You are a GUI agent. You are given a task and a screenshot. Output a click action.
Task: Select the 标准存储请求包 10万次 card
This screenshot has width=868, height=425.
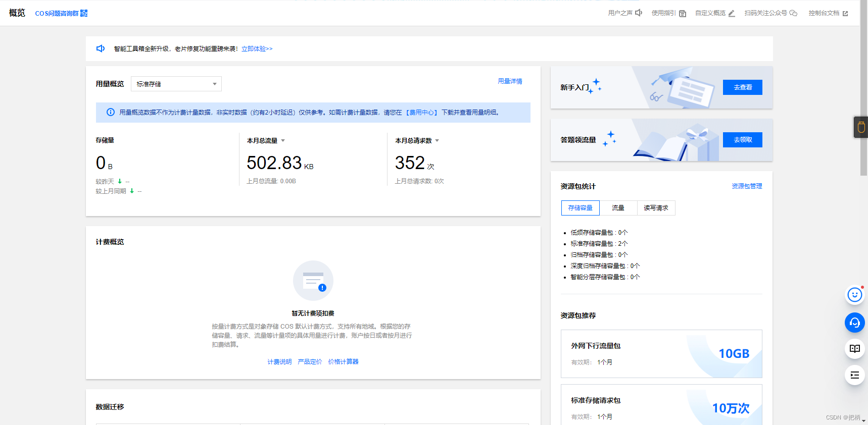pyautogui.click(x=661, y=405)
